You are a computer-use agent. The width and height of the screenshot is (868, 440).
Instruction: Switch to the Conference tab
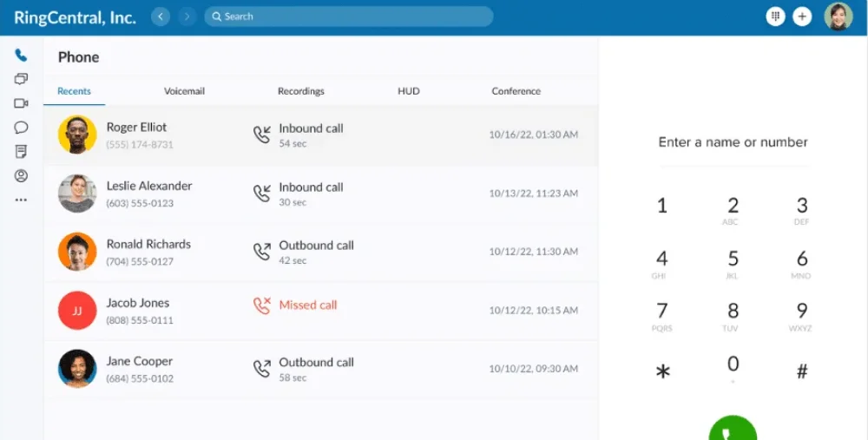click(516, 91)
